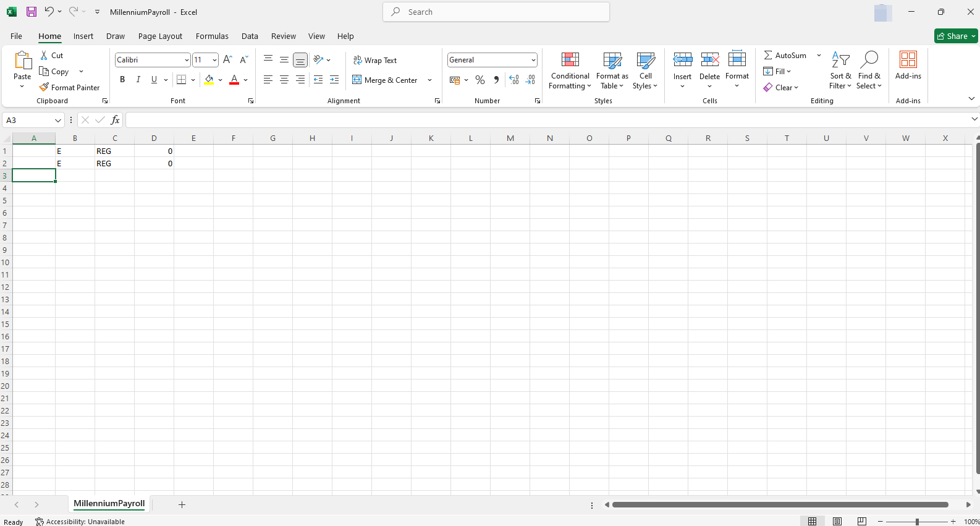Open Conditional Formatting menu
Screen dimensions: 980x526
coord(570,70)
